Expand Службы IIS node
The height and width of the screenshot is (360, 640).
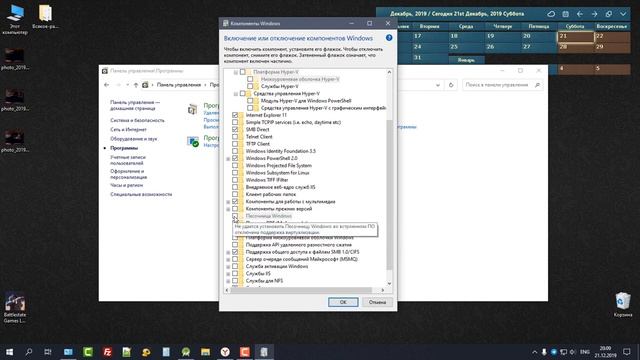(x=228, y=274)
